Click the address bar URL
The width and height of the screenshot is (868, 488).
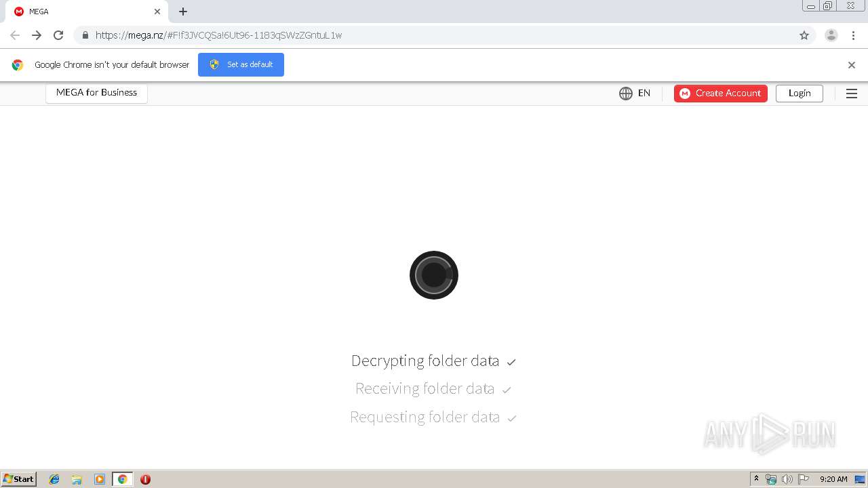(x=218, y=35)
